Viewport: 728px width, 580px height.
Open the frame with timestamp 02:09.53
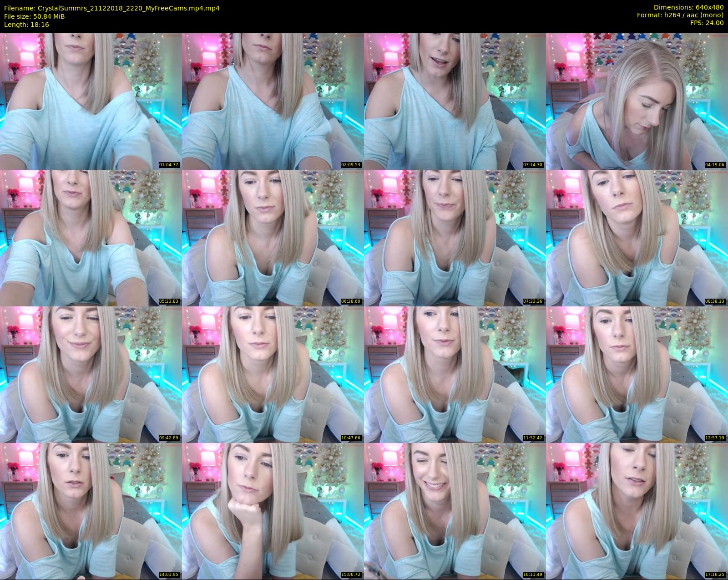273,101
